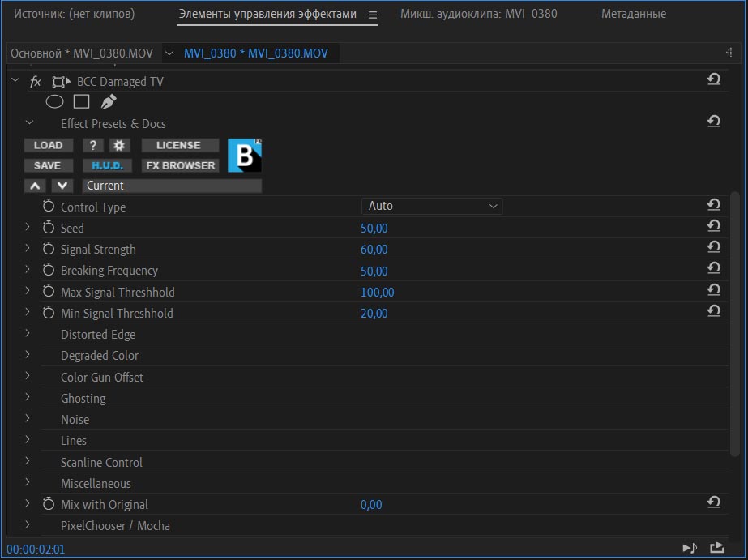This screenshot has width=748, height=560.
Task: Click the Boris FX B logo
Action: click(x=245, y=156)
